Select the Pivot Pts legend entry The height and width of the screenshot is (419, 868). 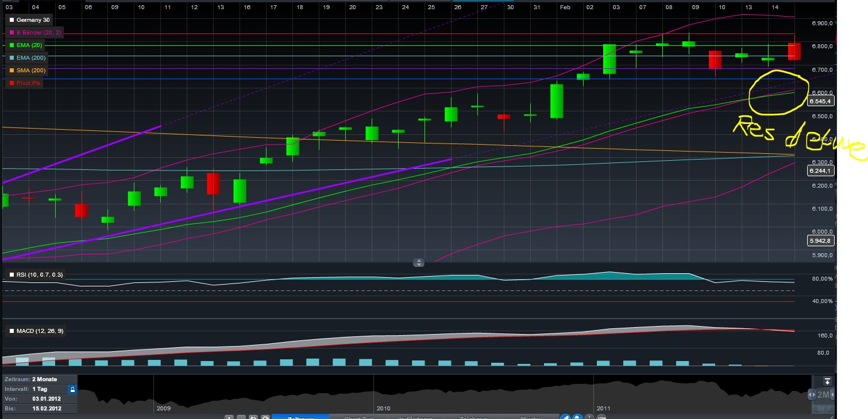(x=25, y=83)
